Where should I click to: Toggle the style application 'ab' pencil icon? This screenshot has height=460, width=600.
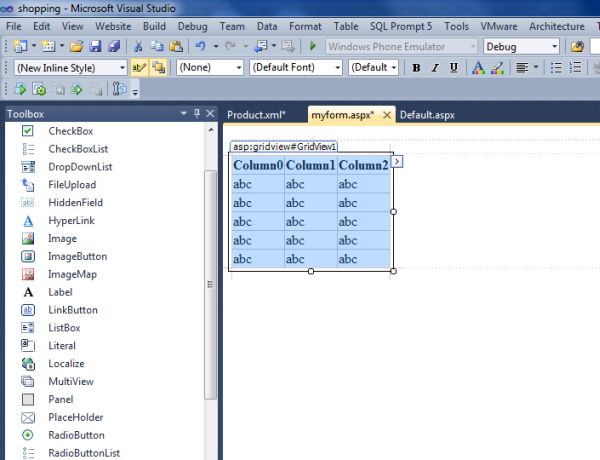(139, 68)
